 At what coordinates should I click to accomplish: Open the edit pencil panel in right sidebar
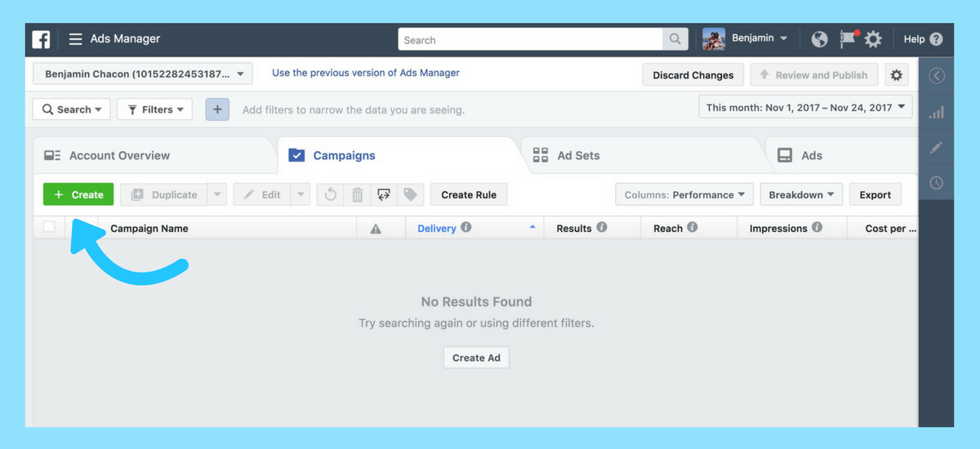937,148
